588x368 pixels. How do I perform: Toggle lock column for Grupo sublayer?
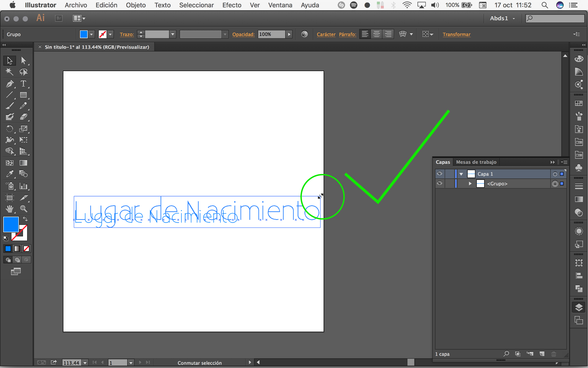(x=450, y=184)
